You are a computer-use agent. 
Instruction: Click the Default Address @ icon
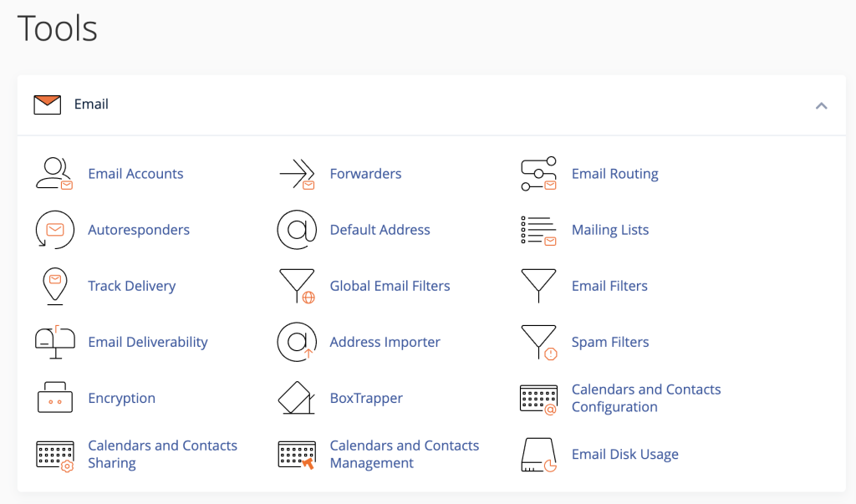[x=297, y=230]
